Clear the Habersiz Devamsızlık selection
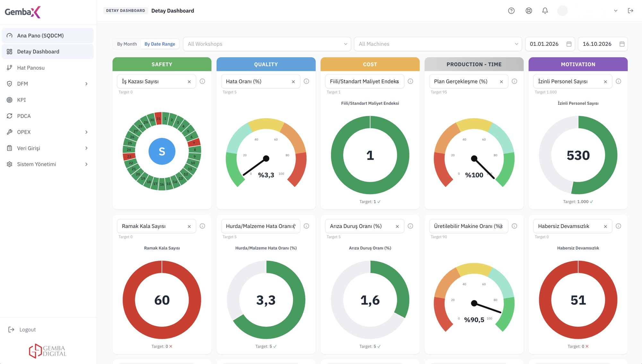Screen dimensions: 642x364 [x=605, y=226]
